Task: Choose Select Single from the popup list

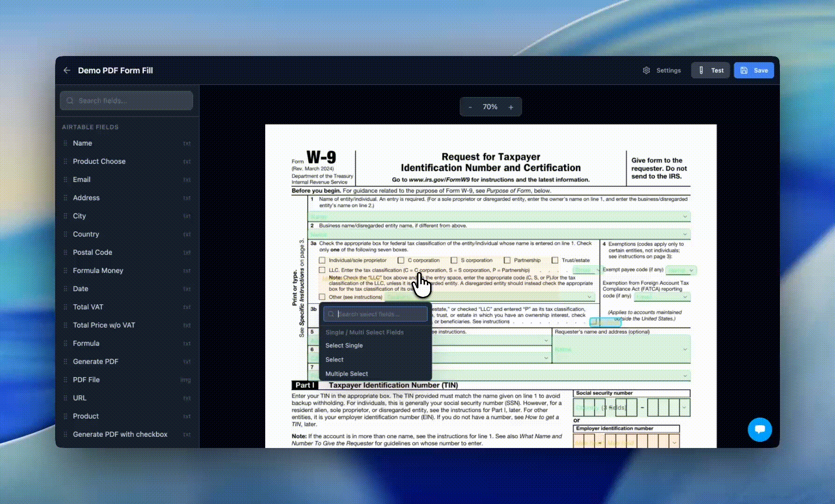Action: 375,345
